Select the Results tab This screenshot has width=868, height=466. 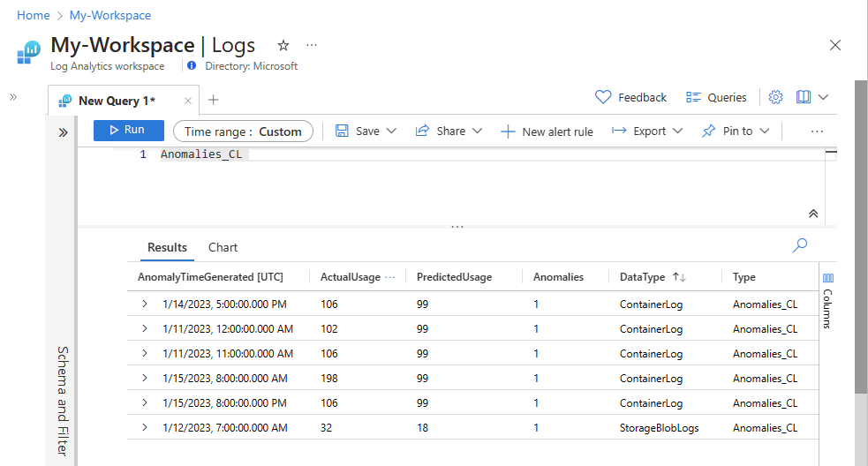tap(167, 248)
